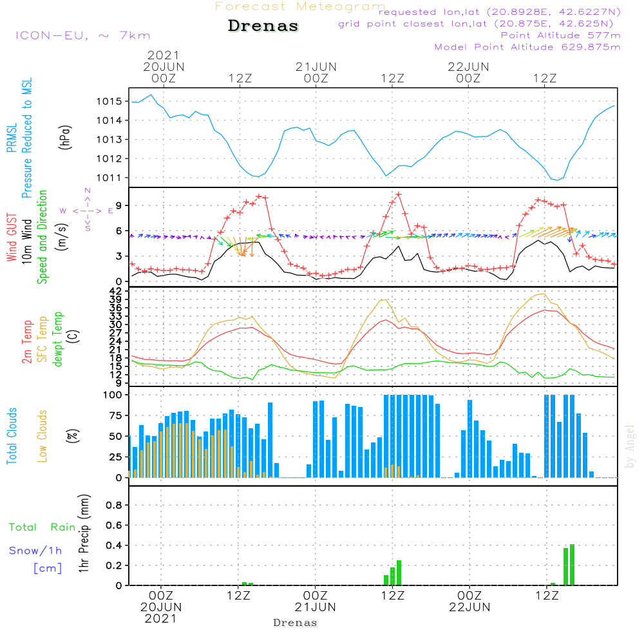
Task: Click the 'Forecast Meteogram' heading
Action: pos(300,6)
